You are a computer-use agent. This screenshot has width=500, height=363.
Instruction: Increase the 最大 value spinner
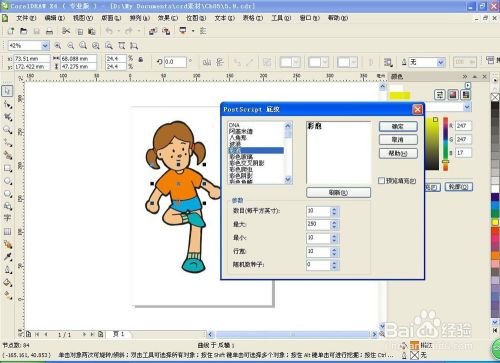tap(334, 222)
